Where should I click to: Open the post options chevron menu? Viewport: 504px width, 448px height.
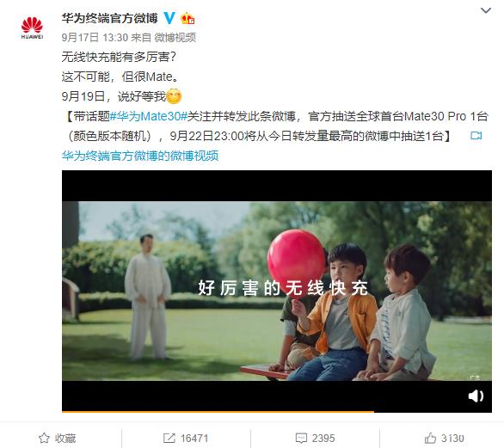coord(486,10)
